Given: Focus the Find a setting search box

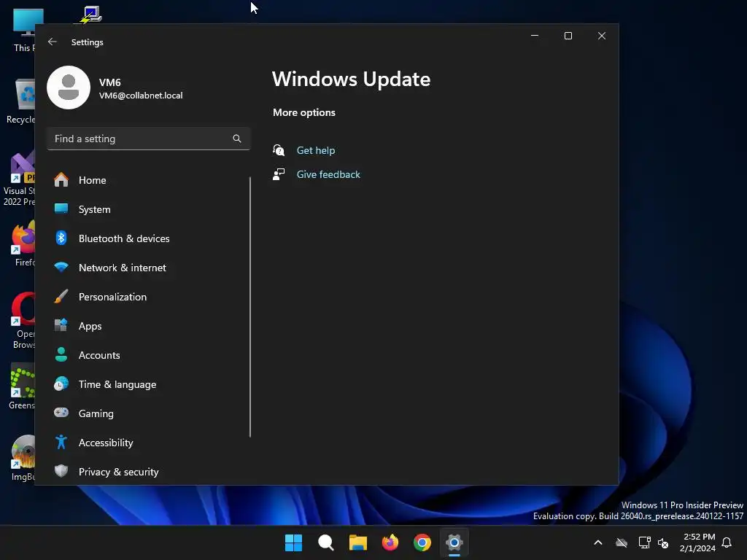Looking at the screenshot, I should pyautogui.click(x=149, y=139).
